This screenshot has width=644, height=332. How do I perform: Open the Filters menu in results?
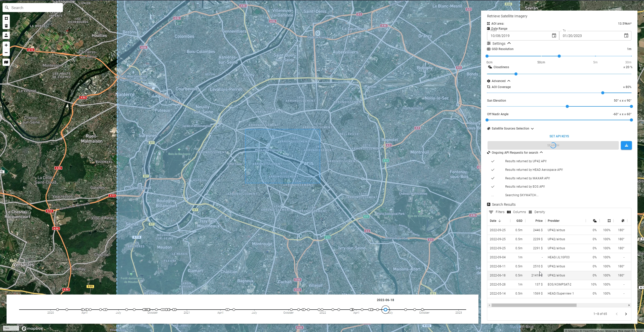click(x=497, y=212)
